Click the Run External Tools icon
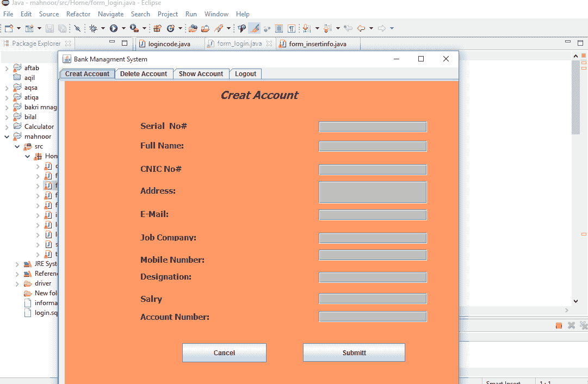The image size is (588, 384). [x=134, y=28]
